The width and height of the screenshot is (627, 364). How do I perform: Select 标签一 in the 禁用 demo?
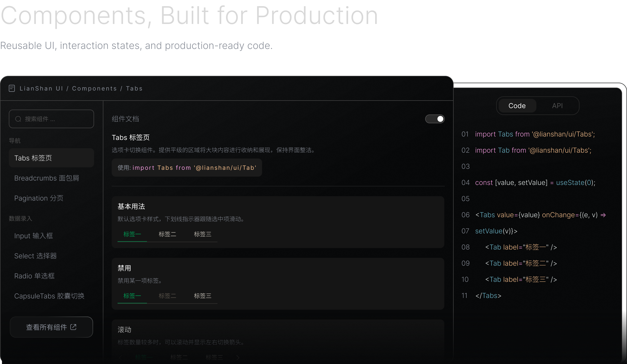pyautogui.click(x=132, y=296)
